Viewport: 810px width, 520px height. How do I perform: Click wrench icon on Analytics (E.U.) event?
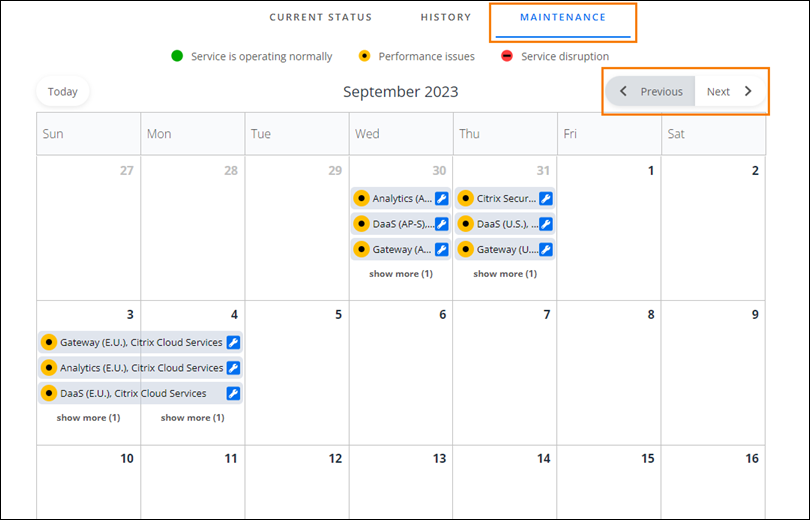(x=233, y=368)
